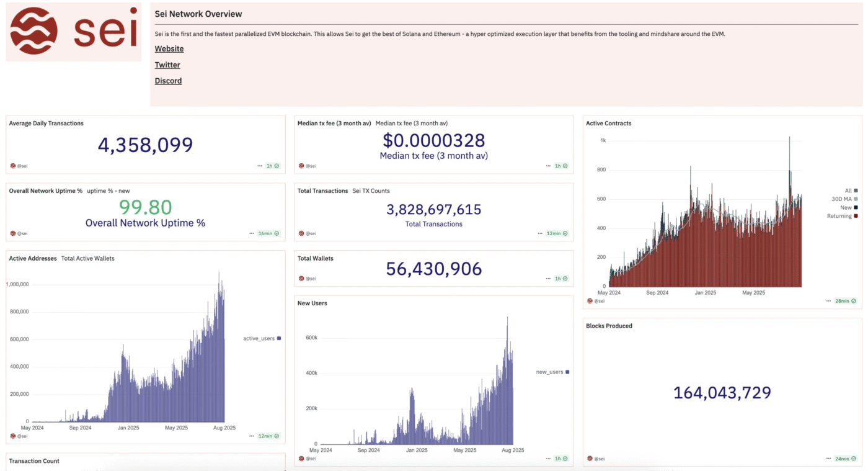
Task: Click the @sei avatar under Blocks Produced
Action: coord(590,459)
